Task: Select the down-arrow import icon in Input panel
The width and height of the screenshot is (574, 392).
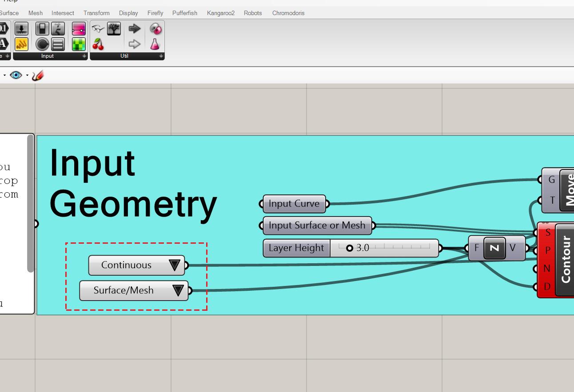Action: 21,29
